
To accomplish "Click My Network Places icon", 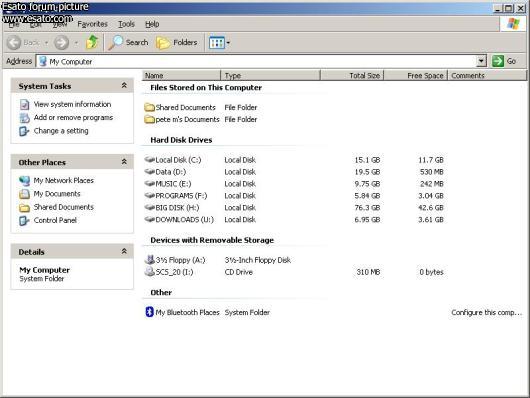I will pyautogui.click(x=24, y=181).
